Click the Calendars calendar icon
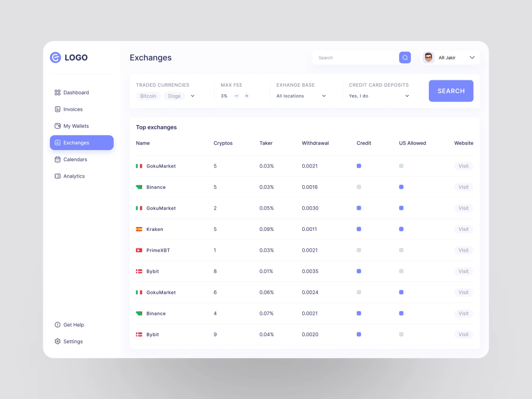The height and width of the screenshot is (399, 532). (57, 160)
